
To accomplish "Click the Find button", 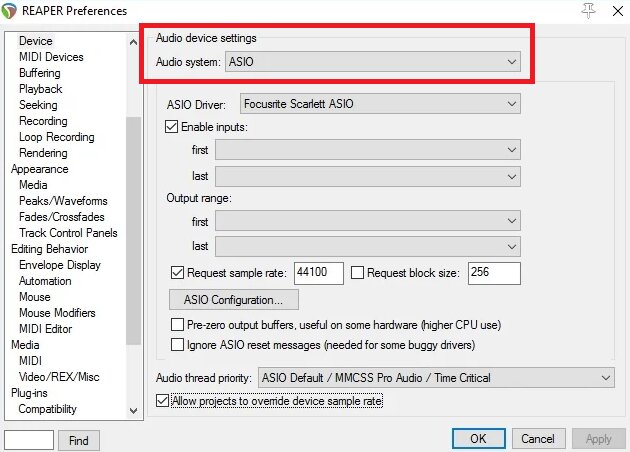I will (x=79, y=441).
